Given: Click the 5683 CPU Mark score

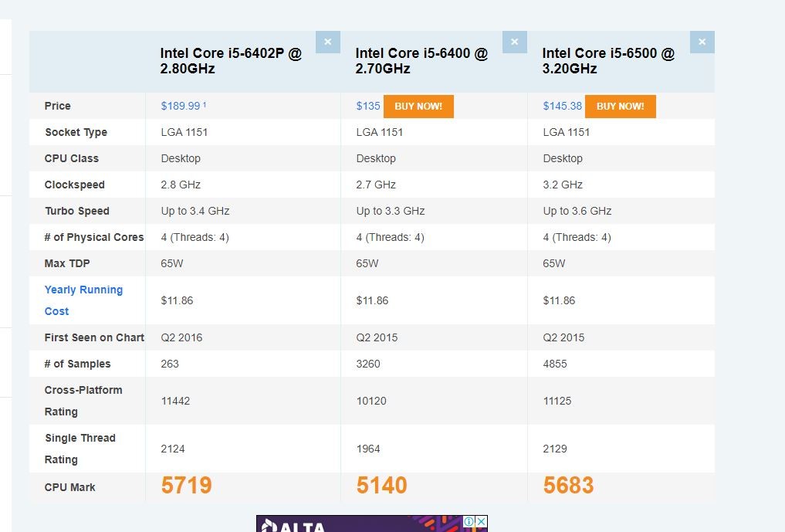Looking at the screenshot, I should (568, 486).
